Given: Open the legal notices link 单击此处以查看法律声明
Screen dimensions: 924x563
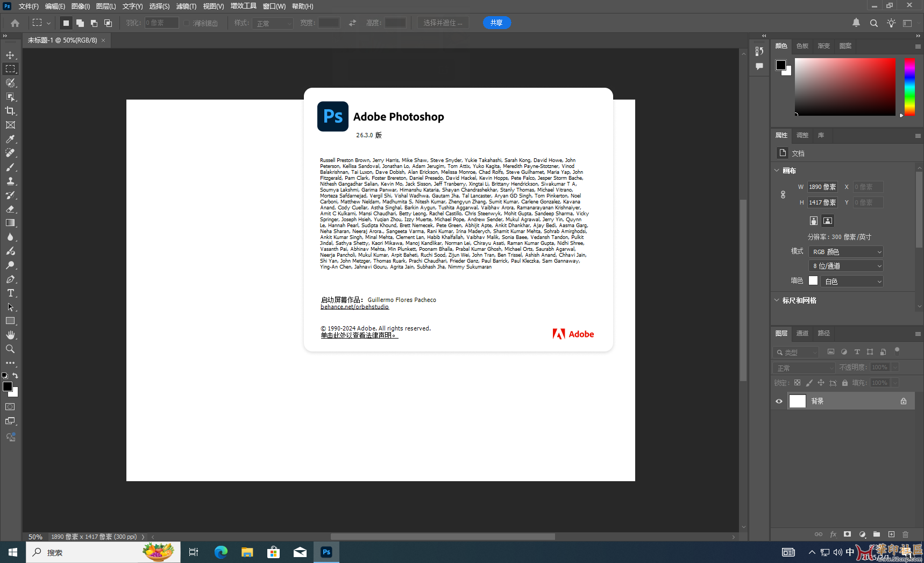Looking at the screenshot, I should pyautogui.click(x=359, y=335).
